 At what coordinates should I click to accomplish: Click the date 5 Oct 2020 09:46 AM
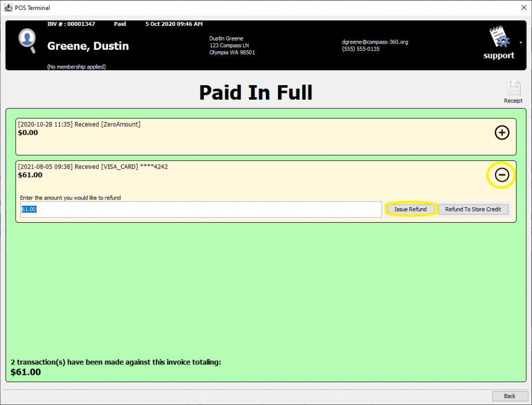(174, 24)
